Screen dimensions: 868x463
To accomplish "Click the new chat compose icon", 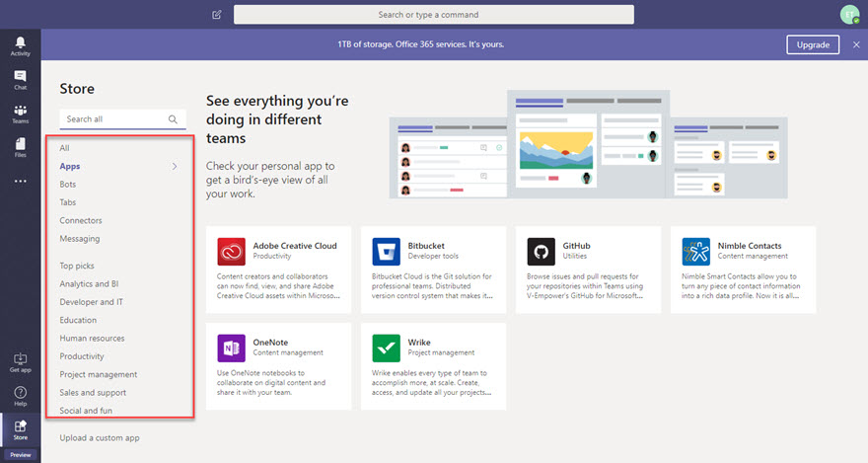I will (217, 15).
